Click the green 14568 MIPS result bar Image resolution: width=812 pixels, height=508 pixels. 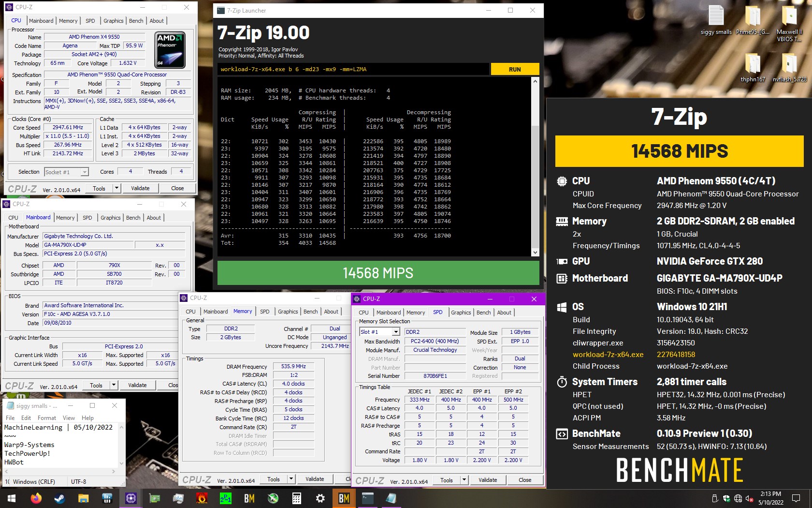pos(378,273)
